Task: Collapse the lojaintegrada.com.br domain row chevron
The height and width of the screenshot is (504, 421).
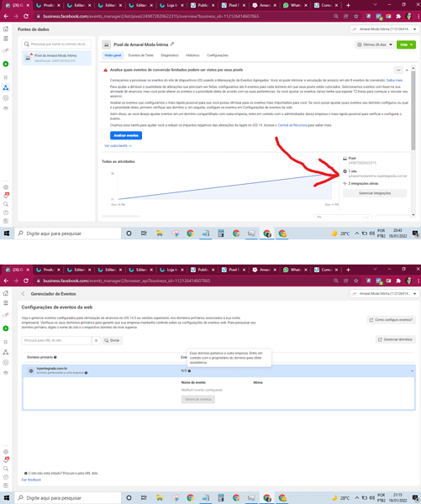Action: click(412, 371)
